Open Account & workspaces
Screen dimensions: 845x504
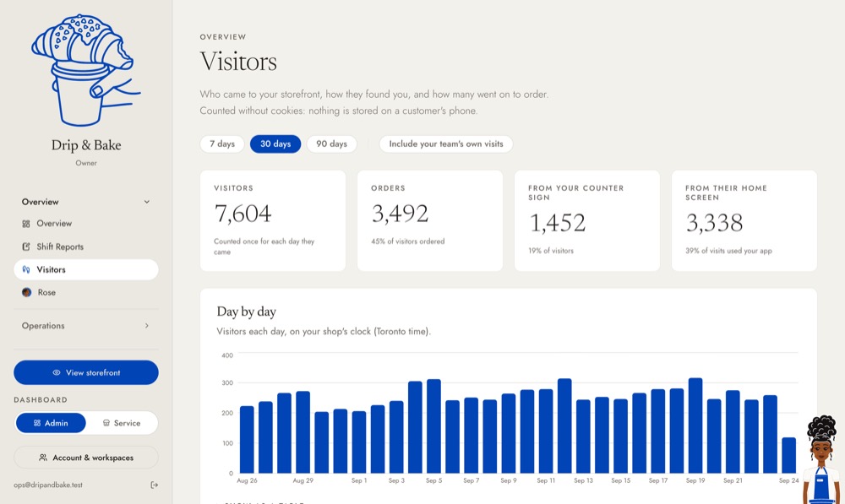tap(86, 458)
